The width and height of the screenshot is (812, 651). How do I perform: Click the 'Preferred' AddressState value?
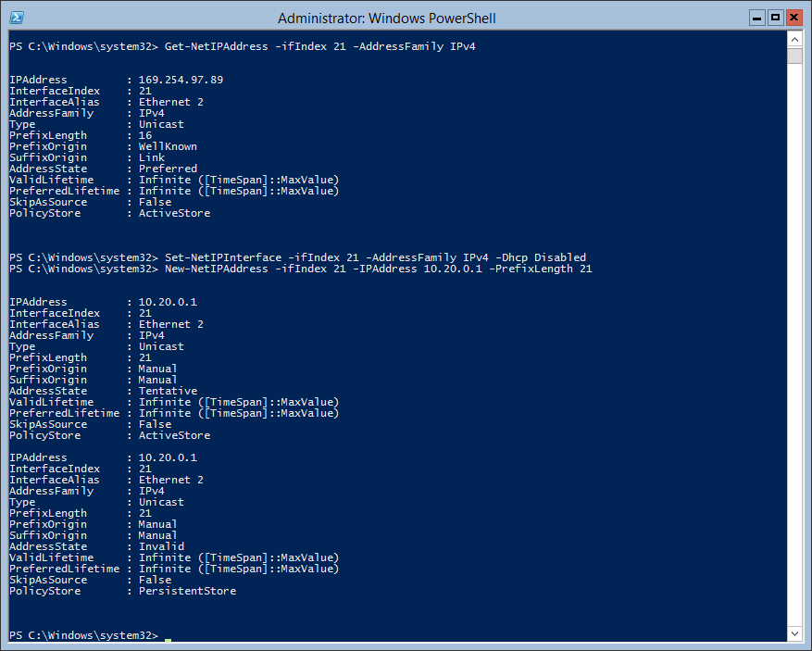[168, 169]
